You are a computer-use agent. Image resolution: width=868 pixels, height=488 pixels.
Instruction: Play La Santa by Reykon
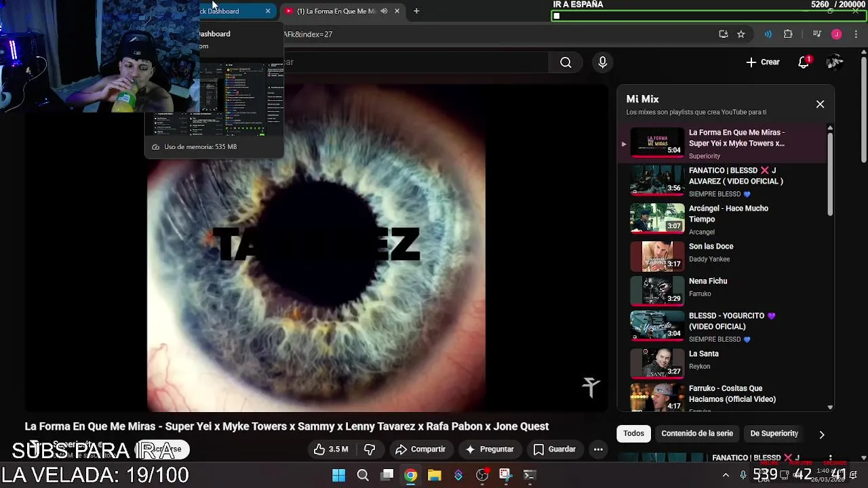coord(722,363)
